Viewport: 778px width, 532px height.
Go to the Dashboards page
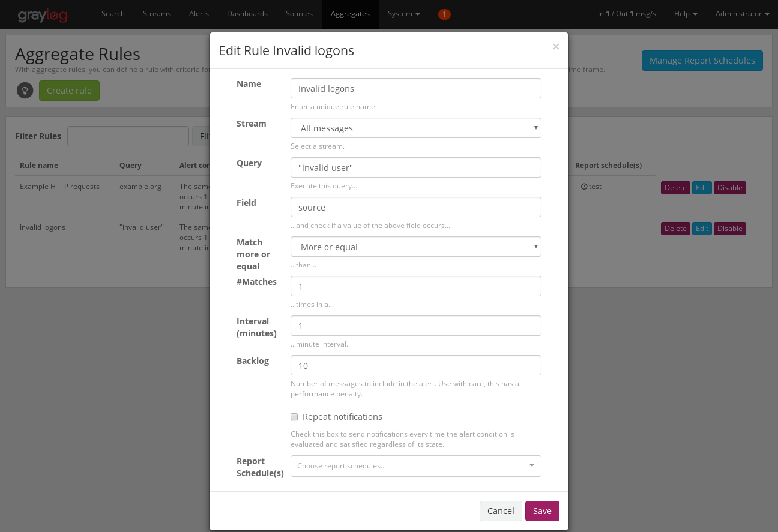(247, 14)
